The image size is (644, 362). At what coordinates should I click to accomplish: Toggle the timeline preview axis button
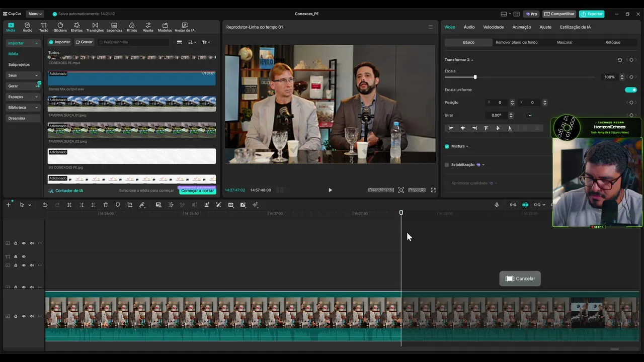pos(525,205)
